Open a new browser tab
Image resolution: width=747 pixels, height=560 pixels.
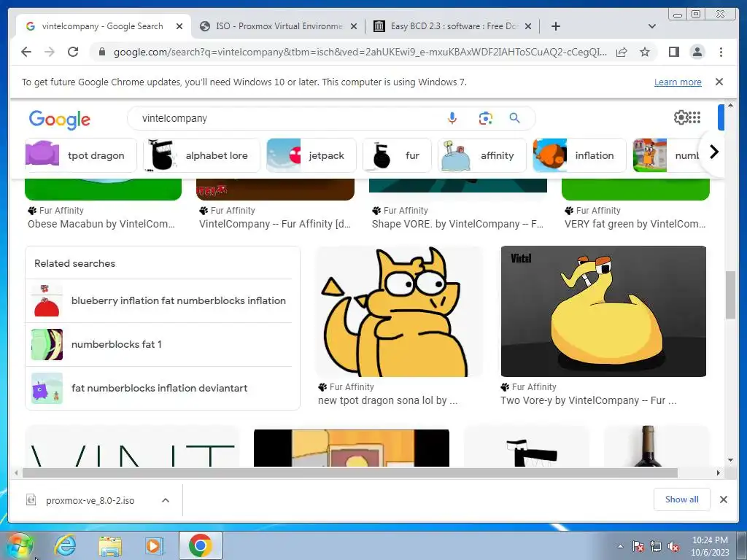click(555, 26)
